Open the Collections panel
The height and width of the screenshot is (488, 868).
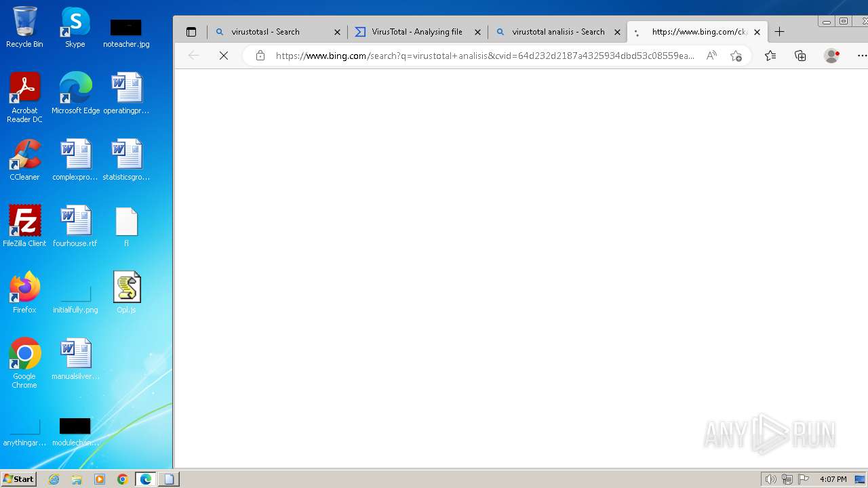tap(800, 56)
